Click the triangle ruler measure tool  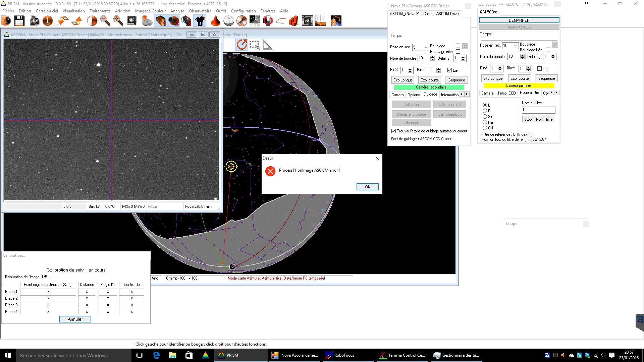267,45
